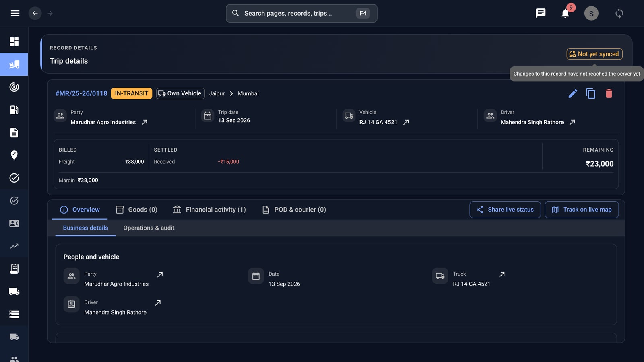
Task: Switch to the Overview tab
Action: click(80, 210)
